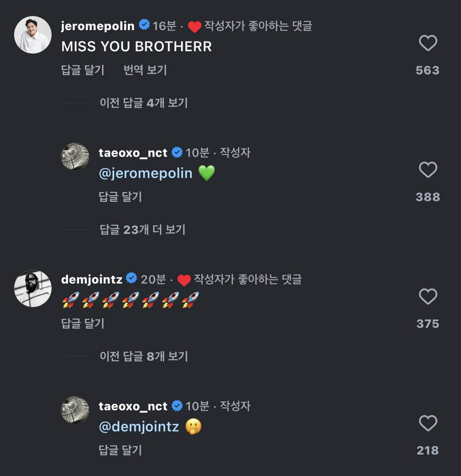
Task: Expand 이전 답글 8개 보기
Action: (x=144, y=356)
